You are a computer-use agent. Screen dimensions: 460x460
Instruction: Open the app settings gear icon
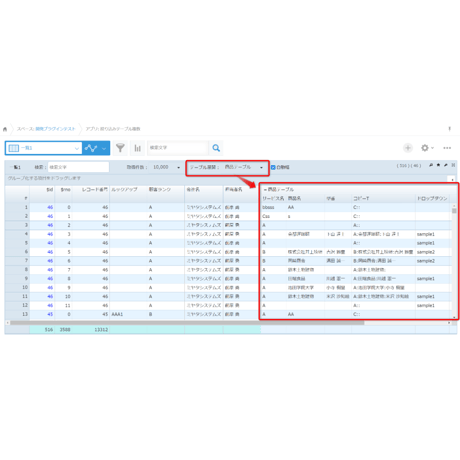point(425,148)
